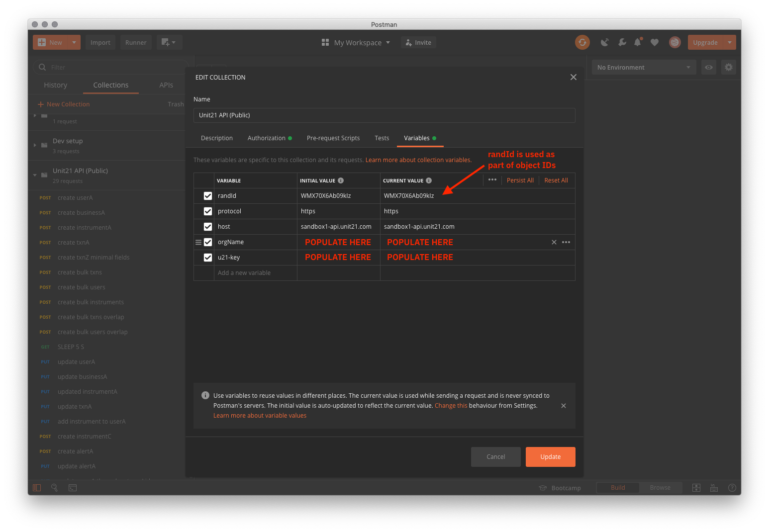Switch sidebar to APIs tab
The image size is (769, 532).
[x=166, y=85]
